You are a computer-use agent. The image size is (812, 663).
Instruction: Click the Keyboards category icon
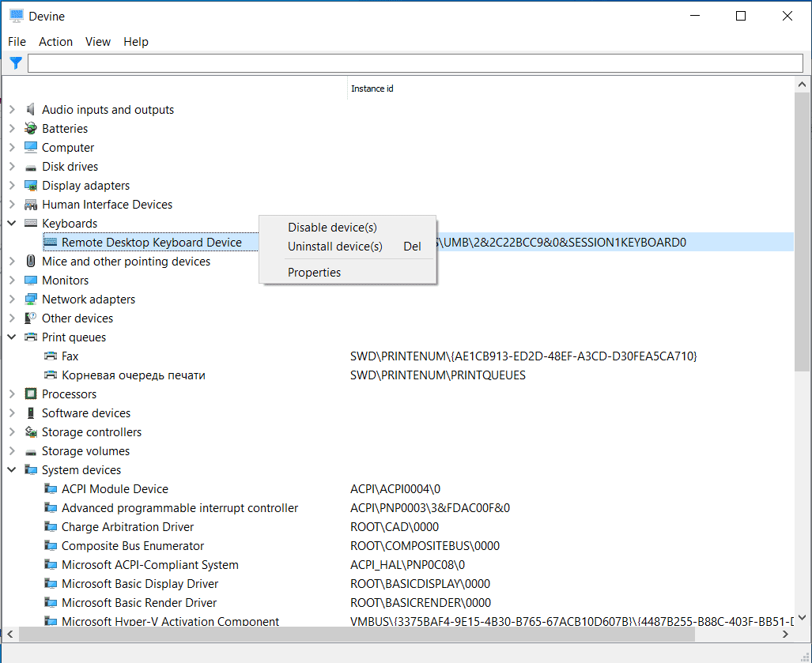click(x=31, y=223)
